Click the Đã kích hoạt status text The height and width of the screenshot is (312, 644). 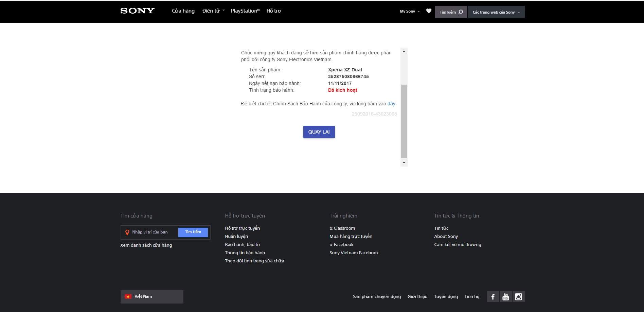pyautogui.click(x=342, y=90)
